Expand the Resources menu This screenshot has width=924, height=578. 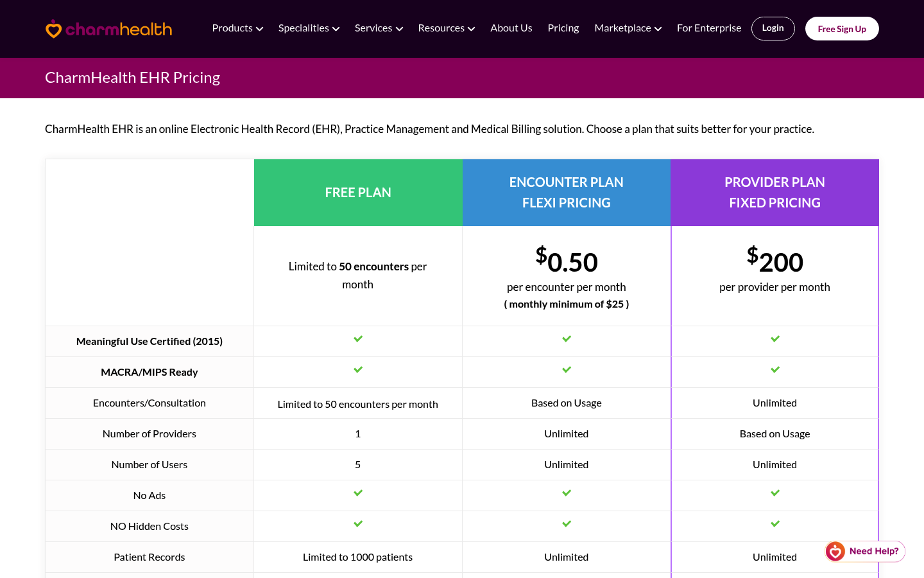click(x=446, y=28)
